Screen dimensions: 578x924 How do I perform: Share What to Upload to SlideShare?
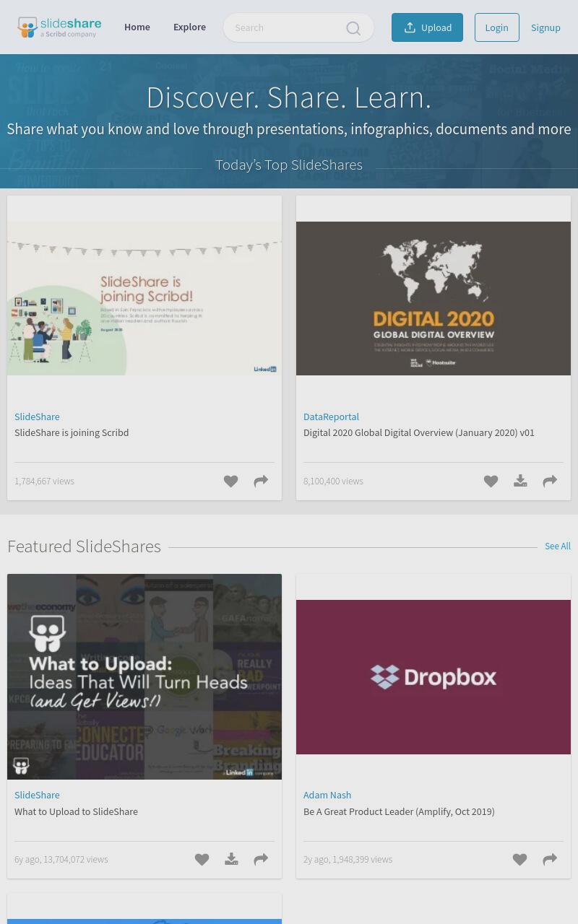[x=261, y=860]
